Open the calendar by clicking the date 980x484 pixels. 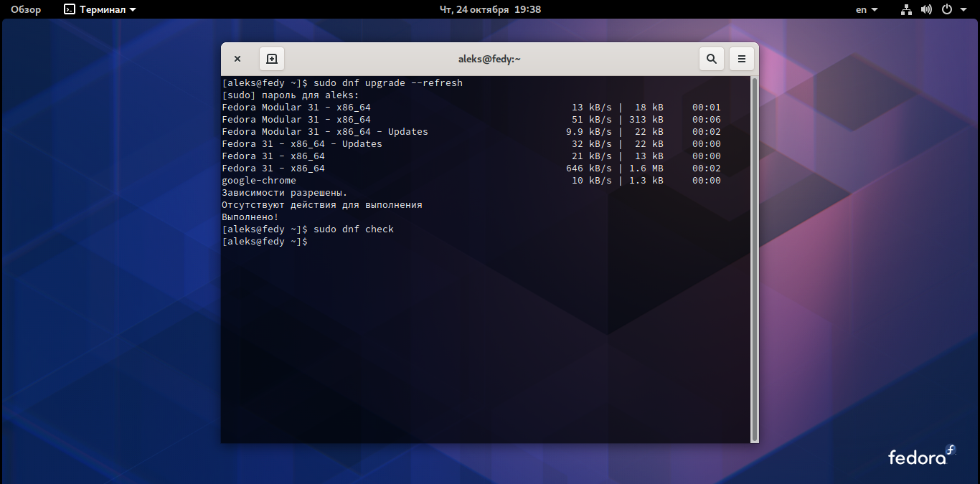point(490,9)
